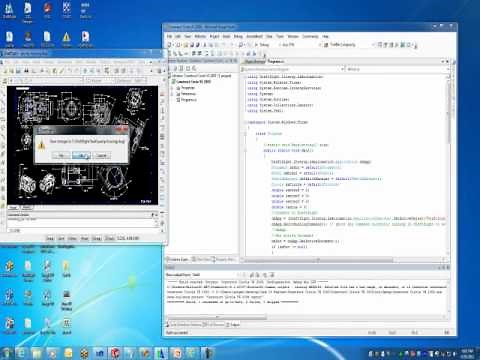Open the Tools menu in Visual Studio

(280, 36)
